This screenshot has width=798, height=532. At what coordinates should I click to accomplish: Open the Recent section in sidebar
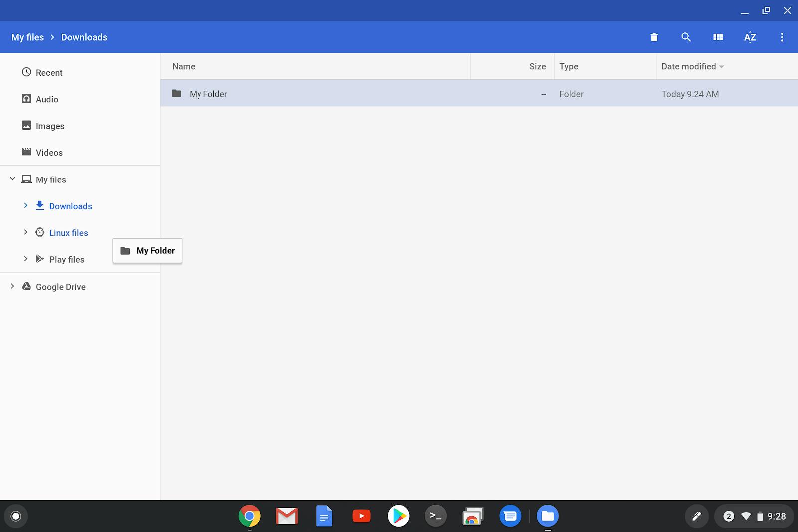click(49, 72)
